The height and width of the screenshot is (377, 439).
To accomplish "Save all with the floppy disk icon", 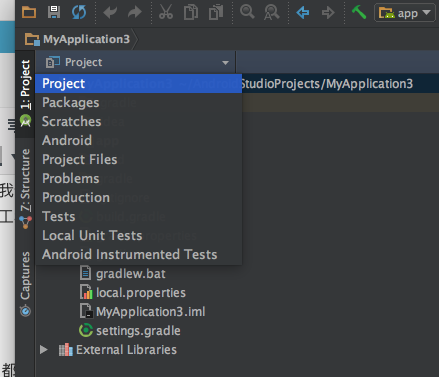I will [x=54, y=12].
